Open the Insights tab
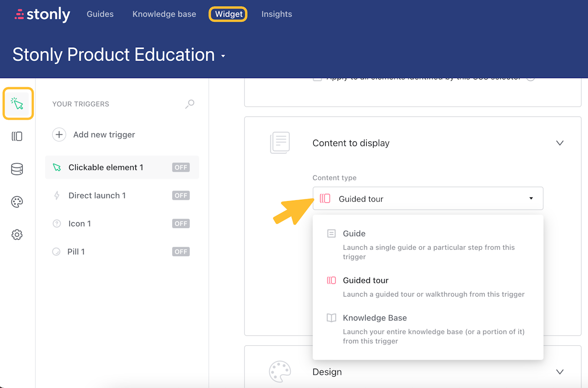Viewport: 588px width, 388px height. tap(277, 14)
